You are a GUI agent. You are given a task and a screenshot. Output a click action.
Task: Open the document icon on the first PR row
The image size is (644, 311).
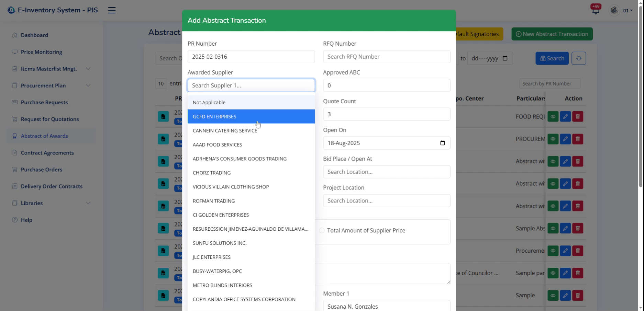click(x=163, y=116)
